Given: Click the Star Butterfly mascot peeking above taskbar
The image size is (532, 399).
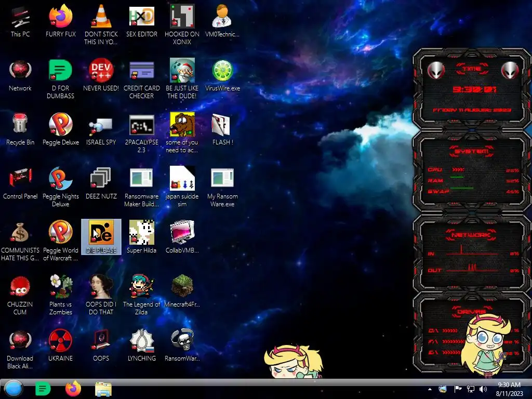Looking at the screenshot, I should click(x=294, y=362).
